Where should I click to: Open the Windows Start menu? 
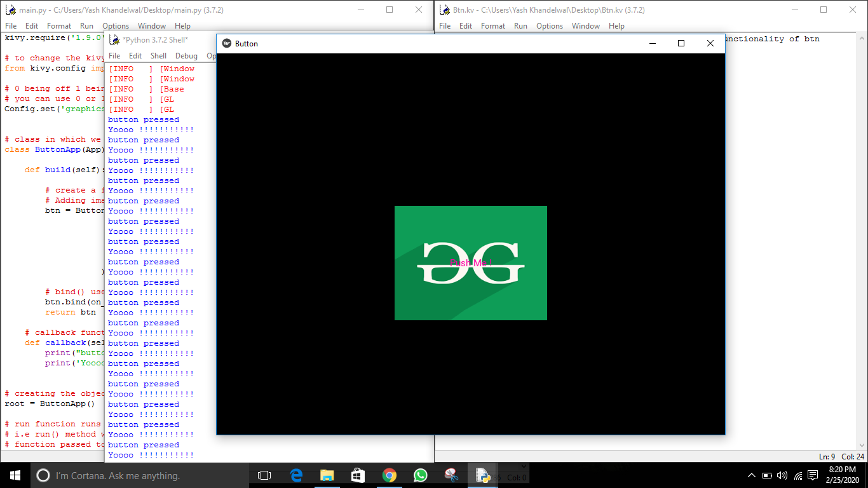pyautogui.click(x=15, y=475)
